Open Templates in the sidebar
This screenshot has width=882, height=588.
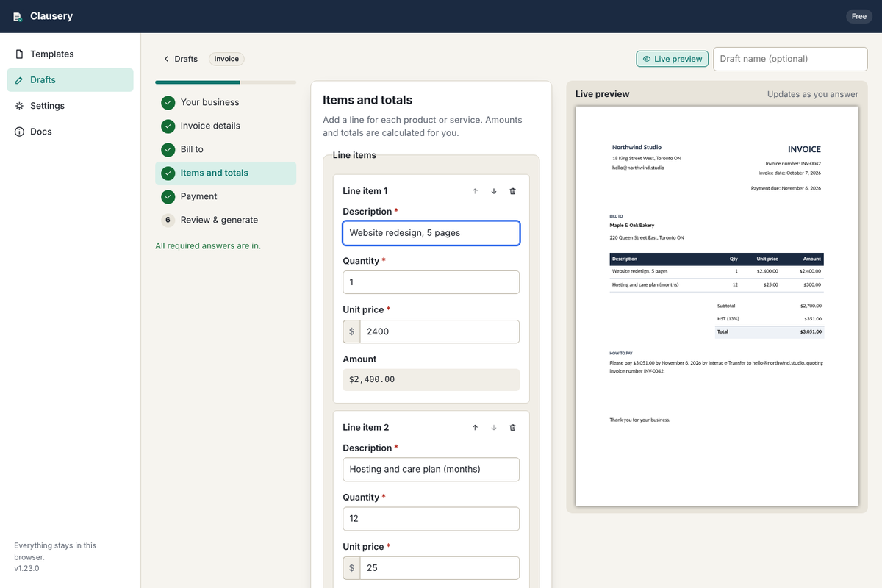coord(71,54)
